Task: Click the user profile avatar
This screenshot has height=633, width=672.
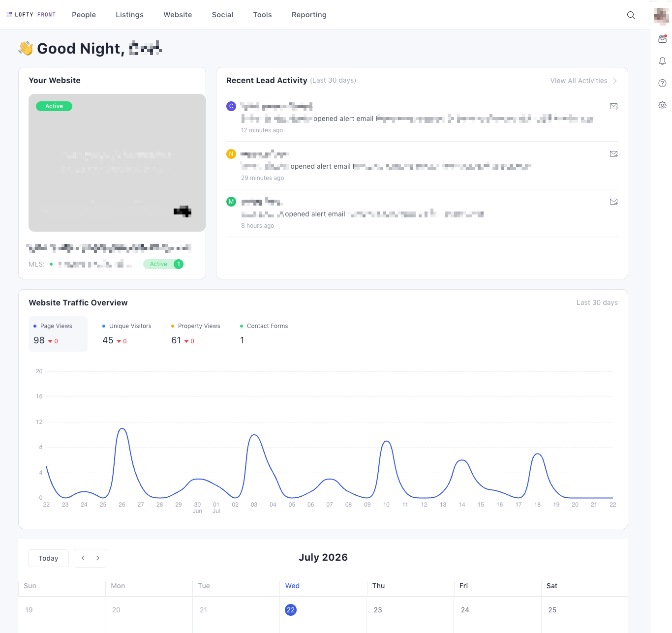Action: 661,16
